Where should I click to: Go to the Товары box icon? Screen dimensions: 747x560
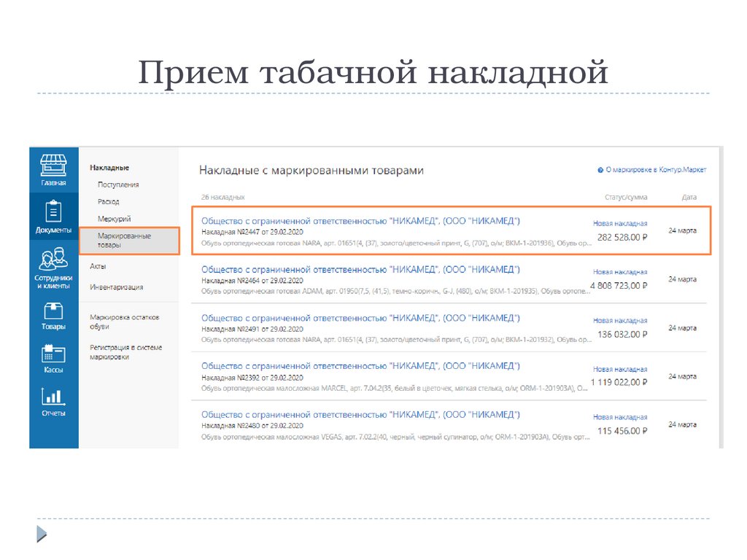(53, 311)
